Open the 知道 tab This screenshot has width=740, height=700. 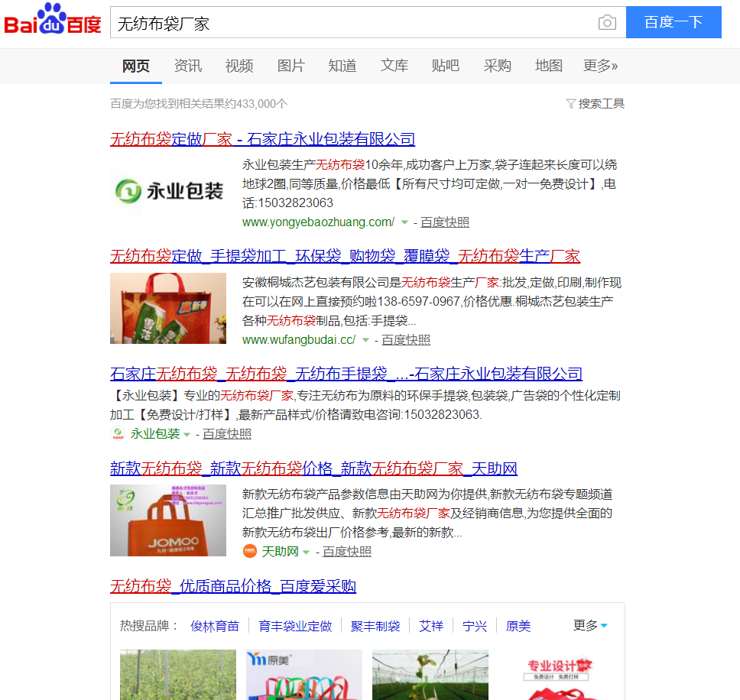coord(342,66)
